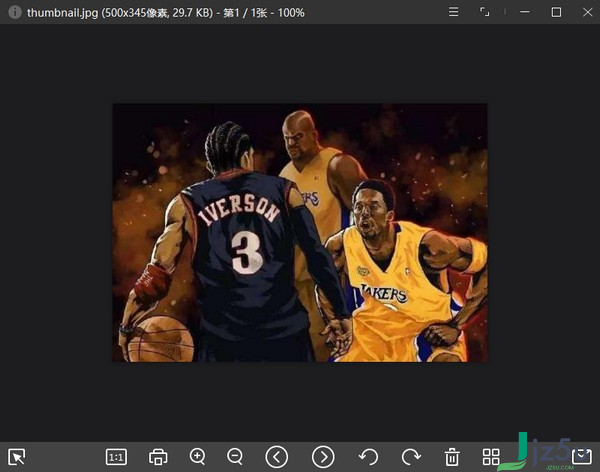
Task: Rotate image counterclockwise
Action: [368, 457]
